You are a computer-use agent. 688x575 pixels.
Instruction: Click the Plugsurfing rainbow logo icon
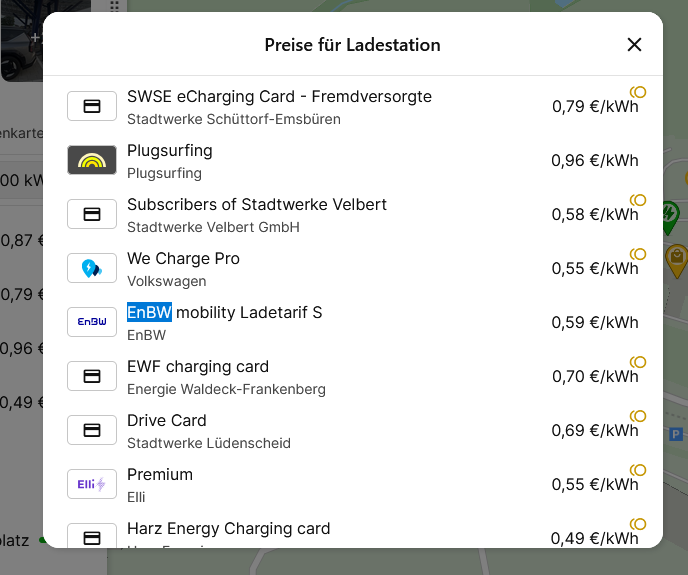[x=92, y=160]
